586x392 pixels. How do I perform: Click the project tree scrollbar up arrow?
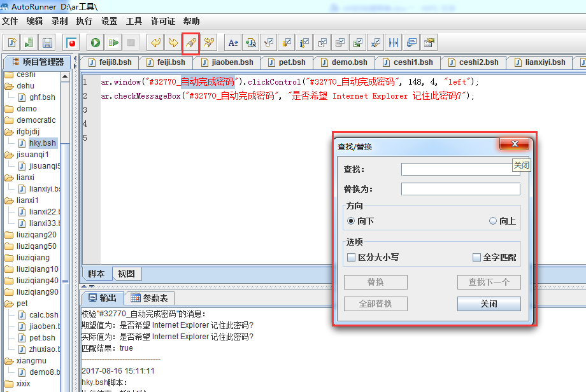(x=65, y=76)
